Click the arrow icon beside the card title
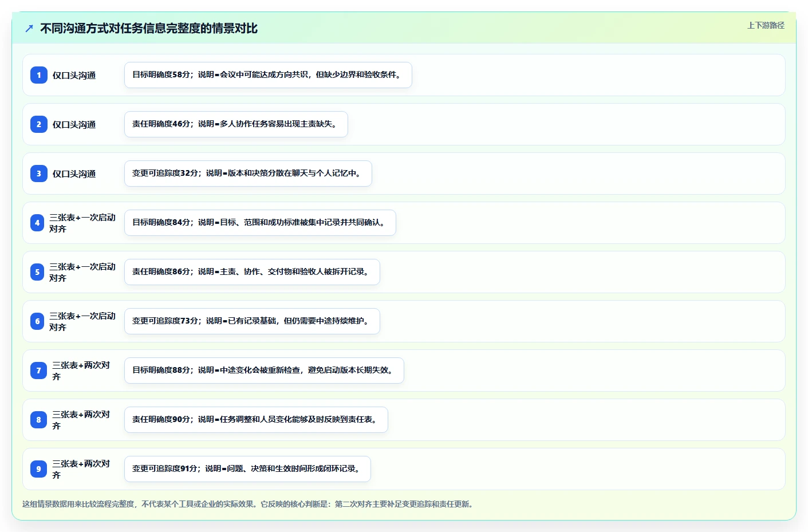This screenshot has height=532, width=808. 29,28
